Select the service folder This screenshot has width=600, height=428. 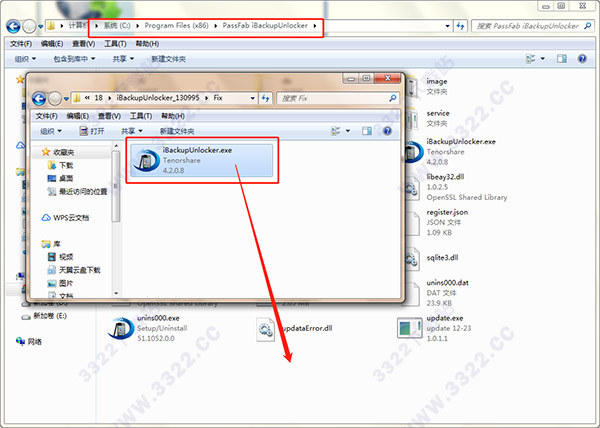pos(428,118)
